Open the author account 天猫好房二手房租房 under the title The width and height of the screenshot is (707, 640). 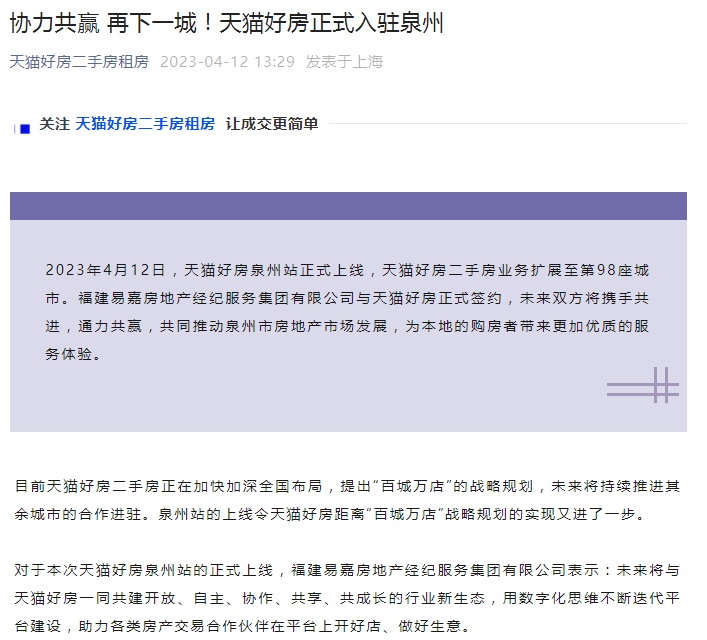point(79,62)
